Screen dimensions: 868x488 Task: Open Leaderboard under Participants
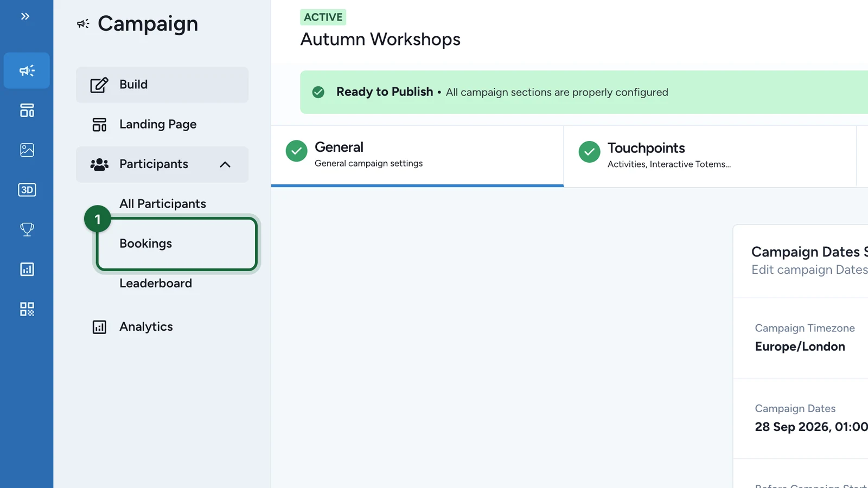coord(156,284)
